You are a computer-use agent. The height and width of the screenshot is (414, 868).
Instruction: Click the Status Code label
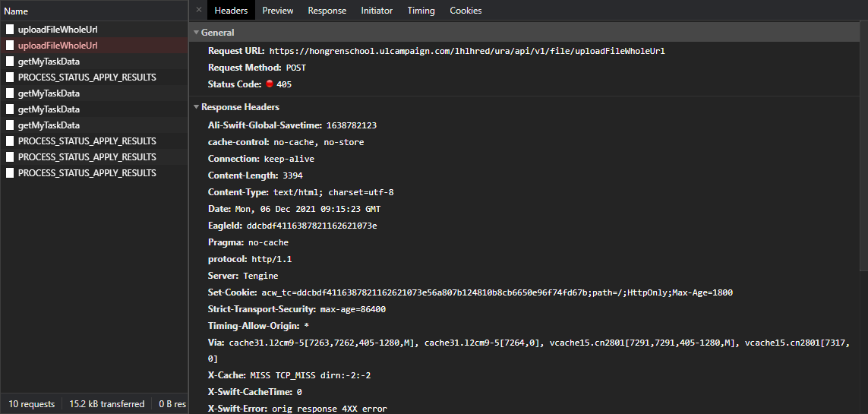(235, 84)
